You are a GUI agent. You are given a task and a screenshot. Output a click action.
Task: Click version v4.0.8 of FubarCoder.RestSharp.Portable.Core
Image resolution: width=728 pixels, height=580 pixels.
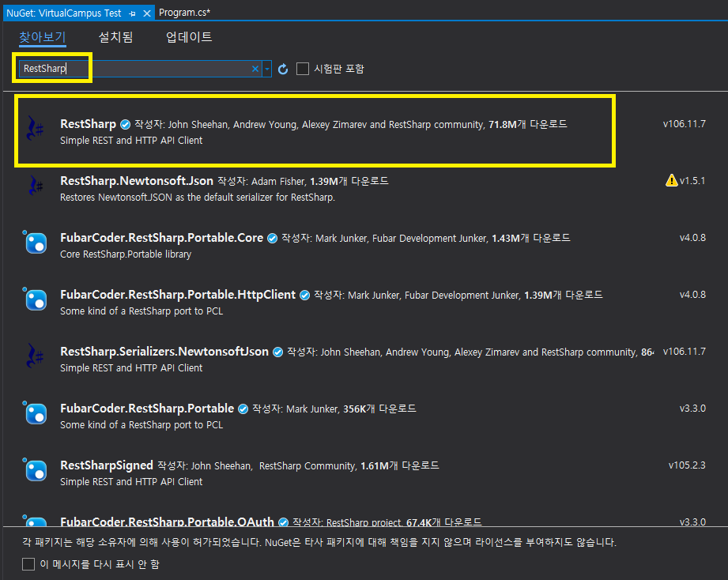click(x=692, y=238)
